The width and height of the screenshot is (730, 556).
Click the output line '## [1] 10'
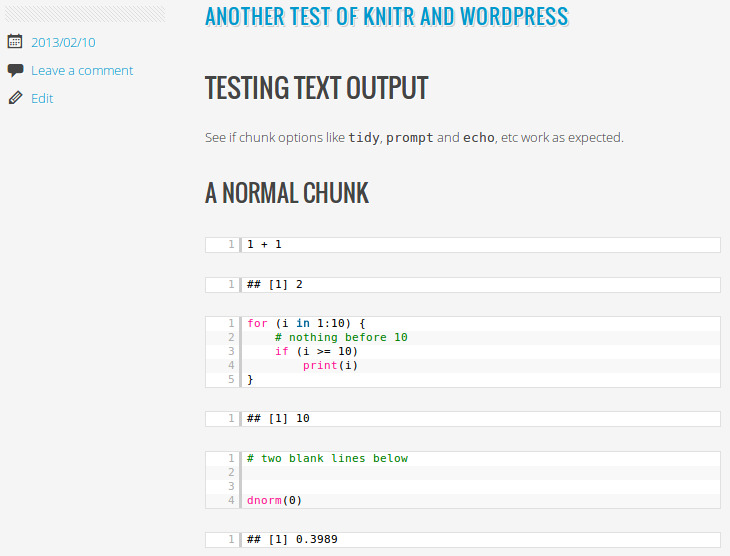coord(278,418)
